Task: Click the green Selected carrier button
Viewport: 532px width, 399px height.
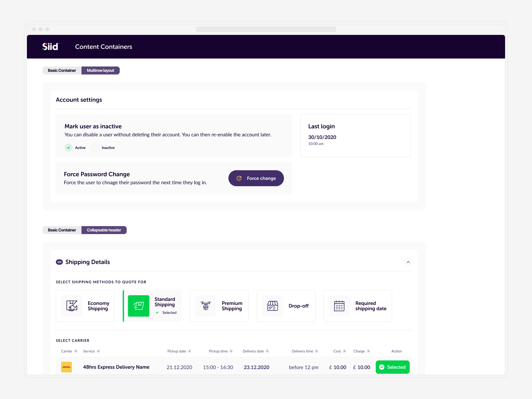Action: pyautogui.click(x=393, y=367)
